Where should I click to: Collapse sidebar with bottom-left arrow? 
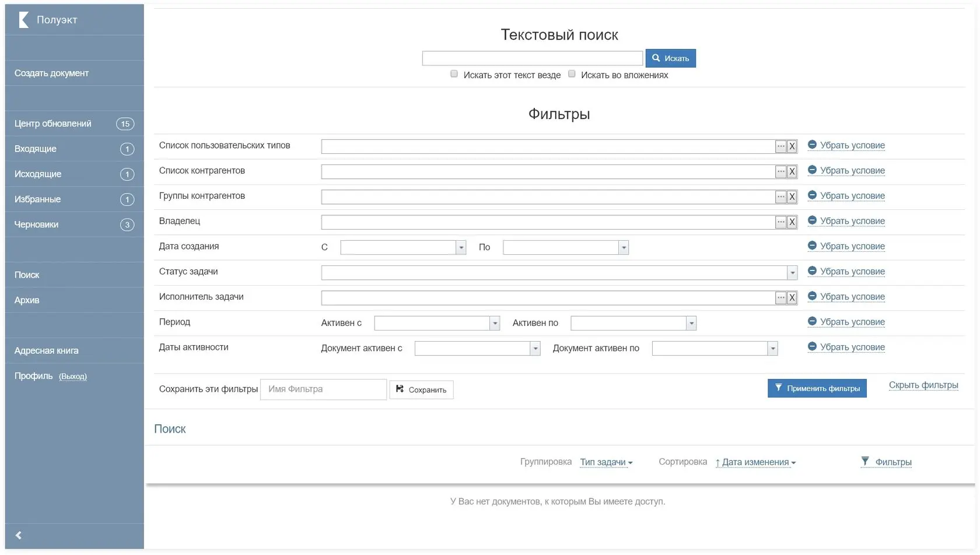[x=19, y=535]
